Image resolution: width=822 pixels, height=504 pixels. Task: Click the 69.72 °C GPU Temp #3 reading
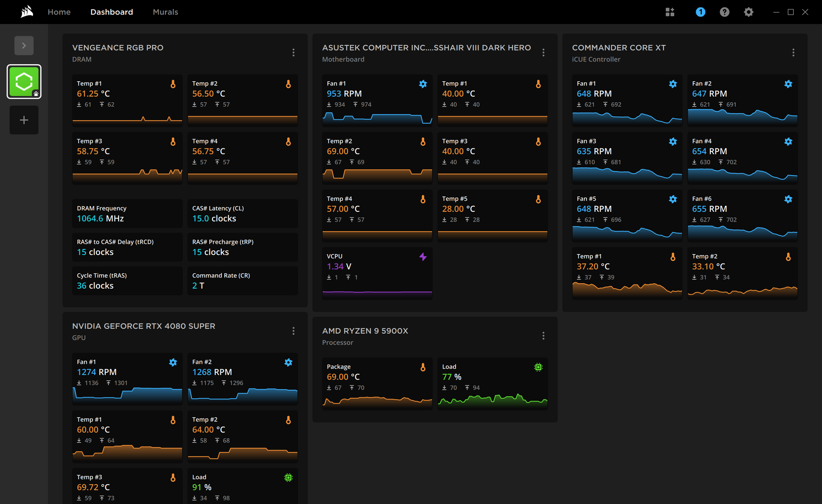click(93, 487)
